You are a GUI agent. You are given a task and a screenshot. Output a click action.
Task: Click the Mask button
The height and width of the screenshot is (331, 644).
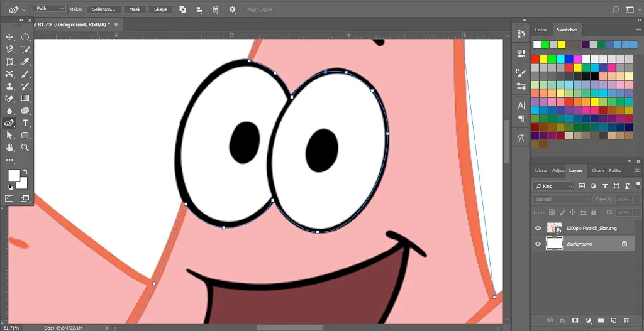tap(135, 9)
